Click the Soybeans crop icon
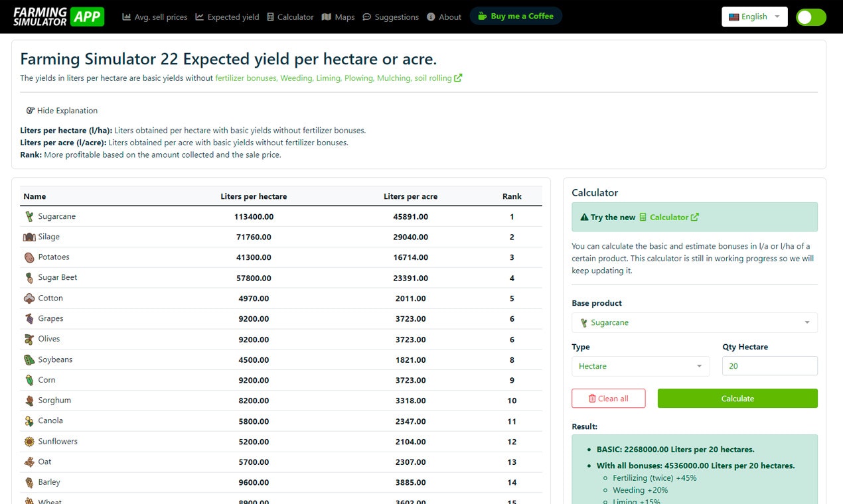 click(x=29, y=359)
